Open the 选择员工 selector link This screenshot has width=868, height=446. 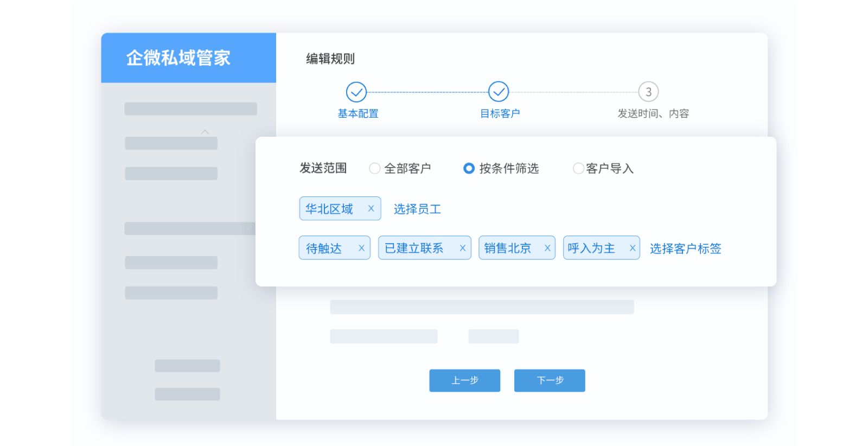click(x=417, y=209)
